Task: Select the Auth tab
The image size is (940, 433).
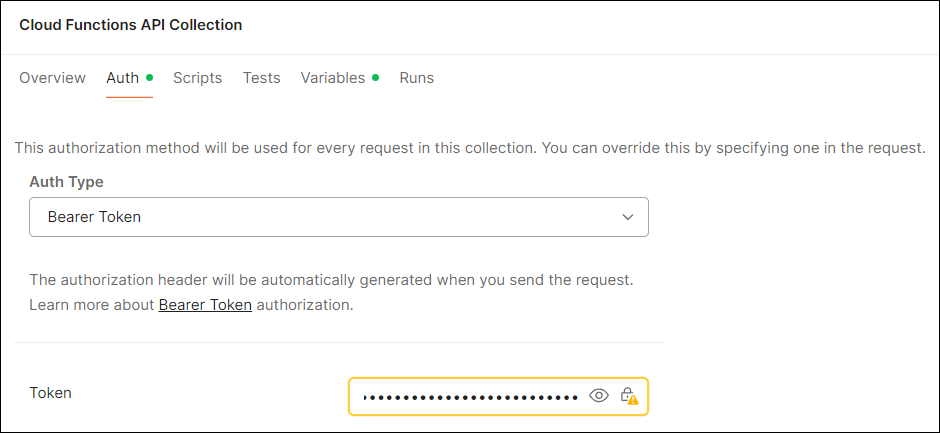Action: tap(122, 78)
